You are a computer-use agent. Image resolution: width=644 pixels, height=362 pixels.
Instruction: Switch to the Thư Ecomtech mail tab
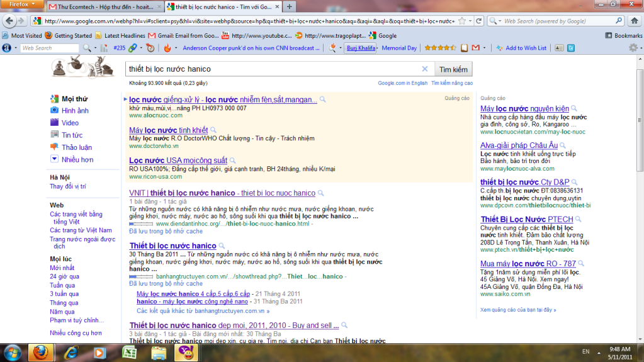point(105,6)
